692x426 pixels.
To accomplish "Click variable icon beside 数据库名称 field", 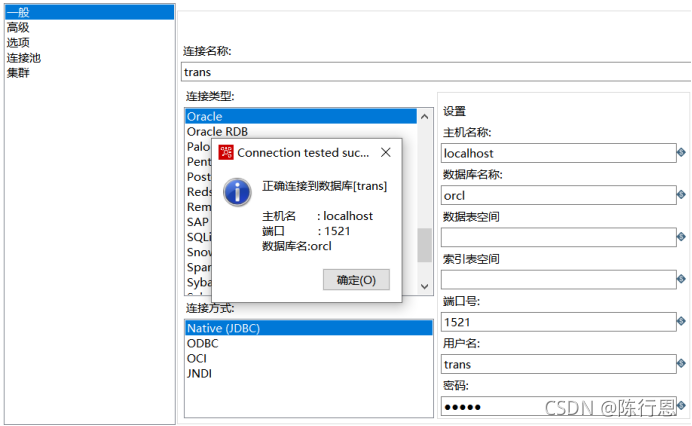I will coord(681,194).
